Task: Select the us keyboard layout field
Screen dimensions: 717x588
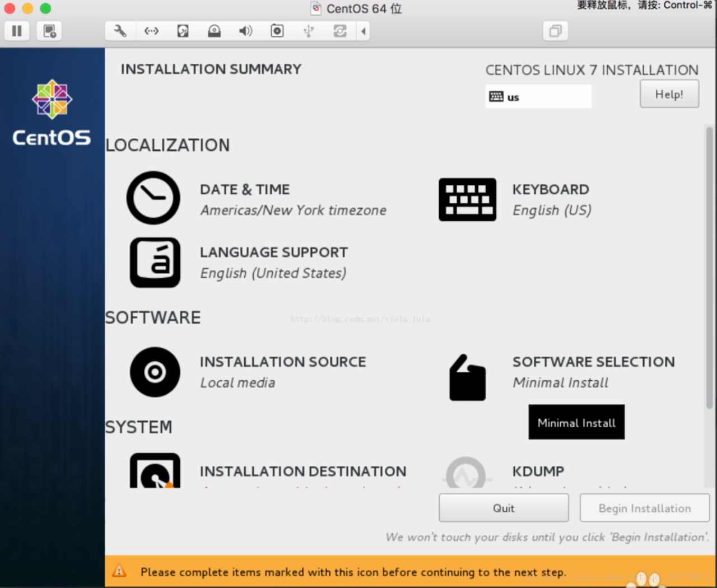Action: tap(538, 96)
